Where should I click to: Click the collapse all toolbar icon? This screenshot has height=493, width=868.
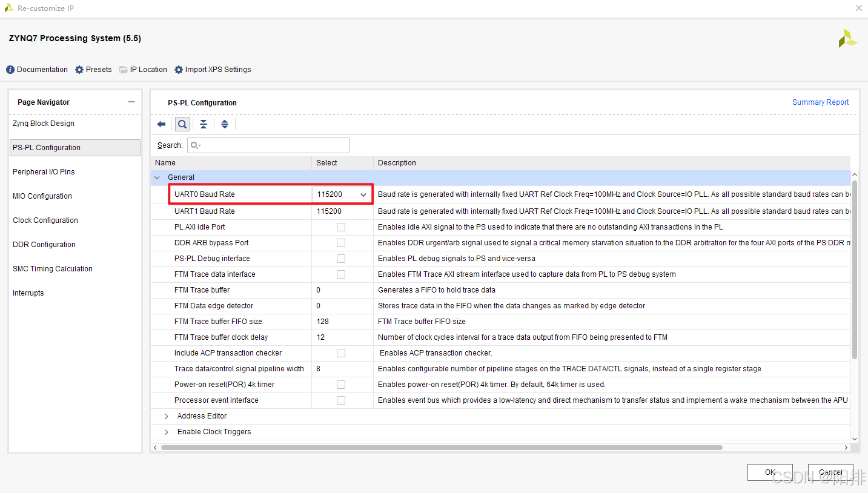[204, 124]
